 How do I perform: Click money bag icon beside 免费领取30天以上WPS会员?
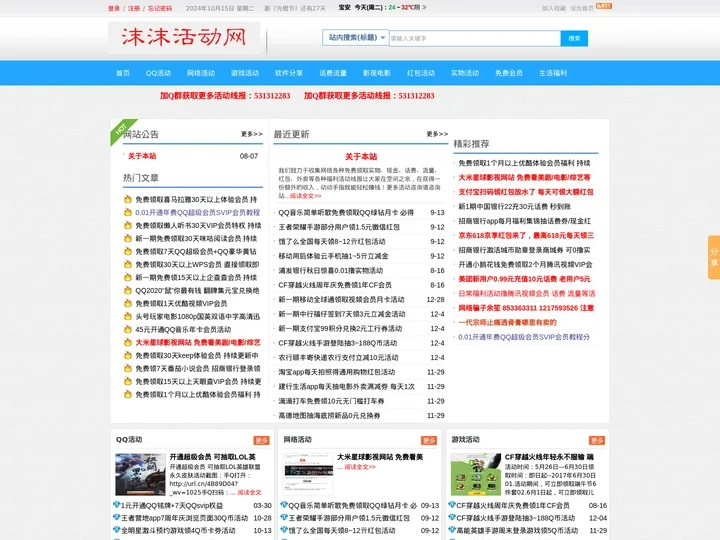coord(128,264)
